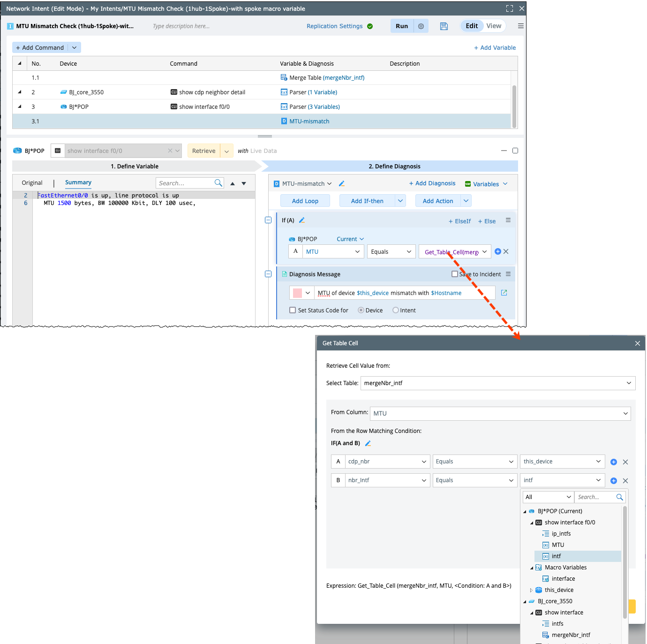This screenshot has width=647, height=644.
Task: Expand the this_device tree node
Action: [x=531, y=590]
